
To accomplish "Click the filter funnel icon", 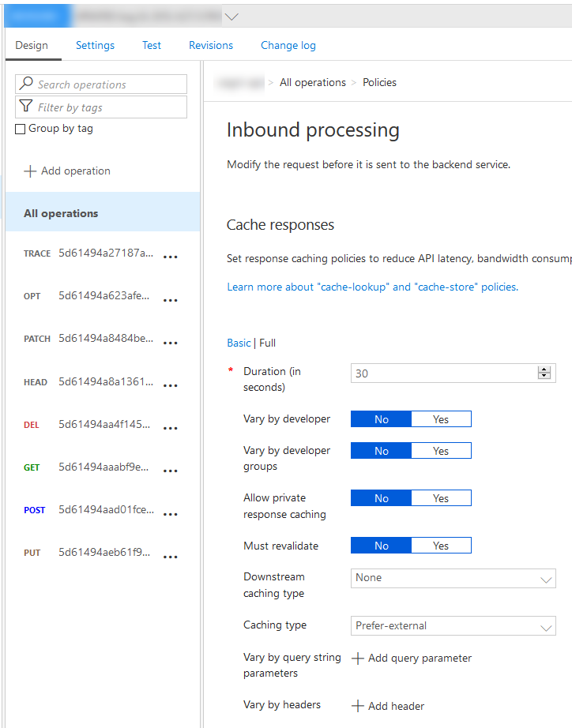I will tap(26, 107).
